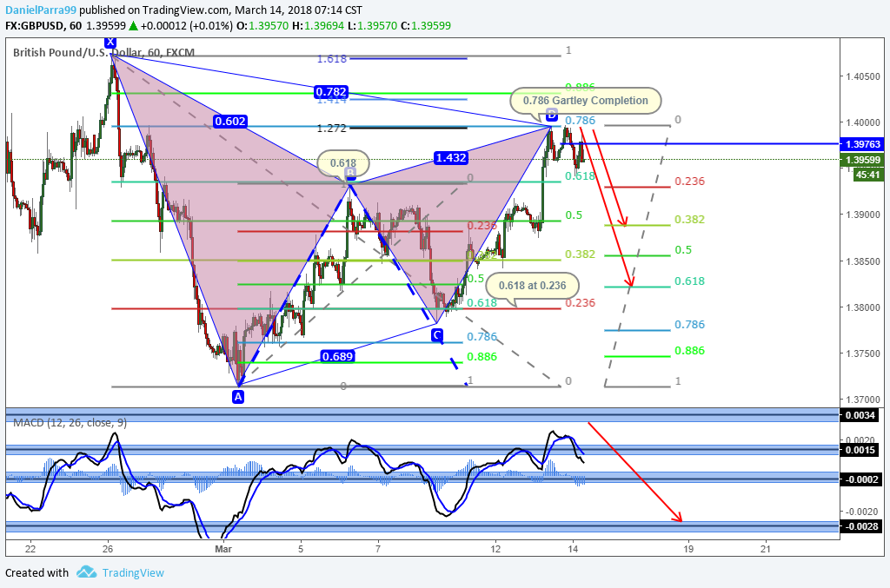This screenshot has height=588, width=890.
Task: Click the 1.40000 price axis tick
Action: 863,122
